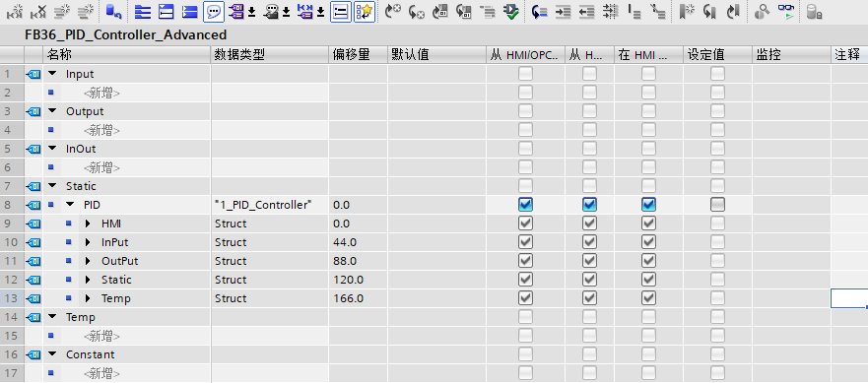Toggle Temp struct row visible in HMI checkbox
Image resolution: width=868 pixels, height=383 pixels.
649,298
